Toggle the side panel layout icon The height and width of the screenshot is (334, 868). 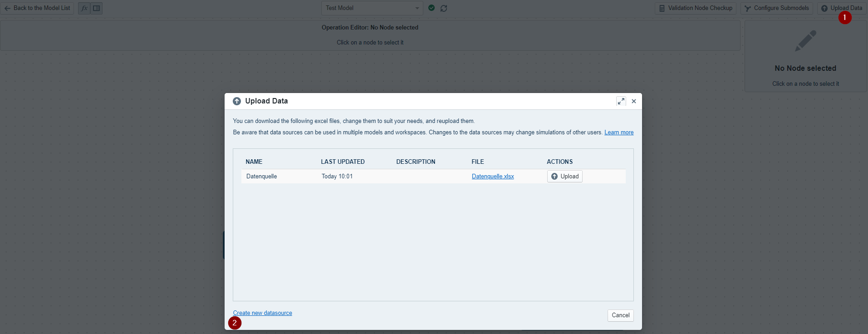[x=97, y=8]
